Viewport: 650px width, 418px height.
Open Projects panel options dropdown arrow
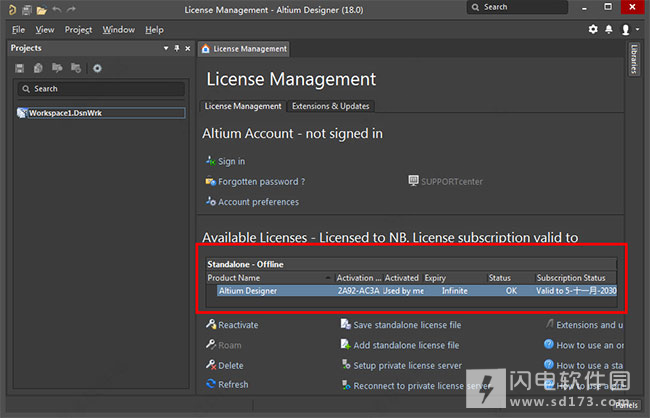[166, 48]
